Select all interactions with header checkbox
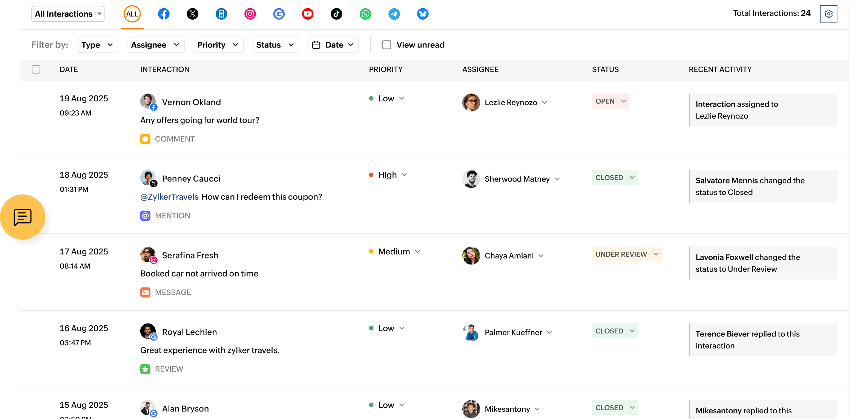This screenshot has height=419, width=868. click(36, 69)
